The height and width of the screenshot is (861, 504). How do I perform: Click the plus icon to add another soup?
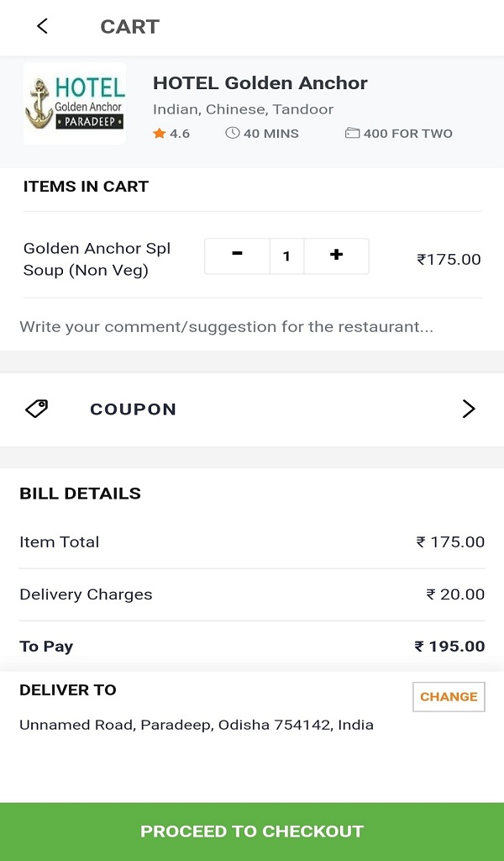336,256
